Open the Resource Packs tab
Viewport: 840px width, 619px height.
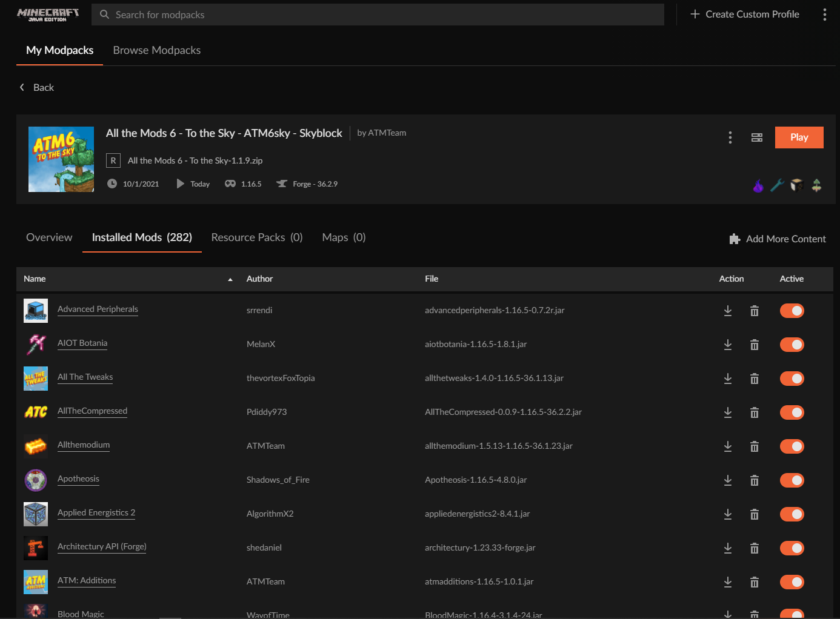tap(256, 237)
